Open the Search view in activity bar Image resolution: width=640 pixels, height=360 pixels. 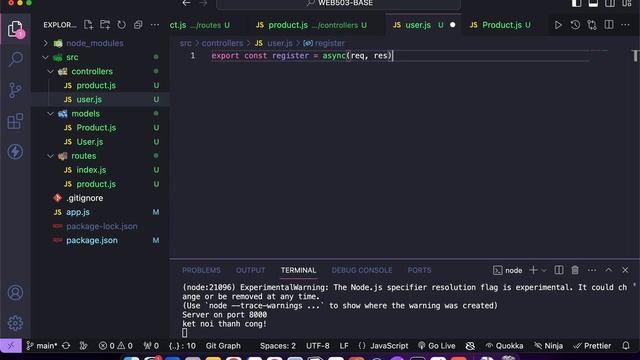15,59
